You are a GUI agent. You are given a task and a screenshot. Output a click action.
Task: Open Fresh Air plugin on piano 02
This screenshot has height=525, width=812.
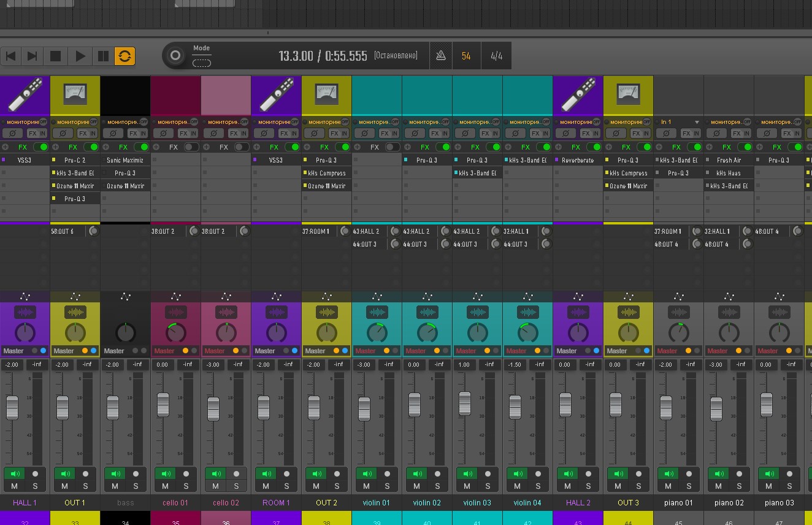729,160
